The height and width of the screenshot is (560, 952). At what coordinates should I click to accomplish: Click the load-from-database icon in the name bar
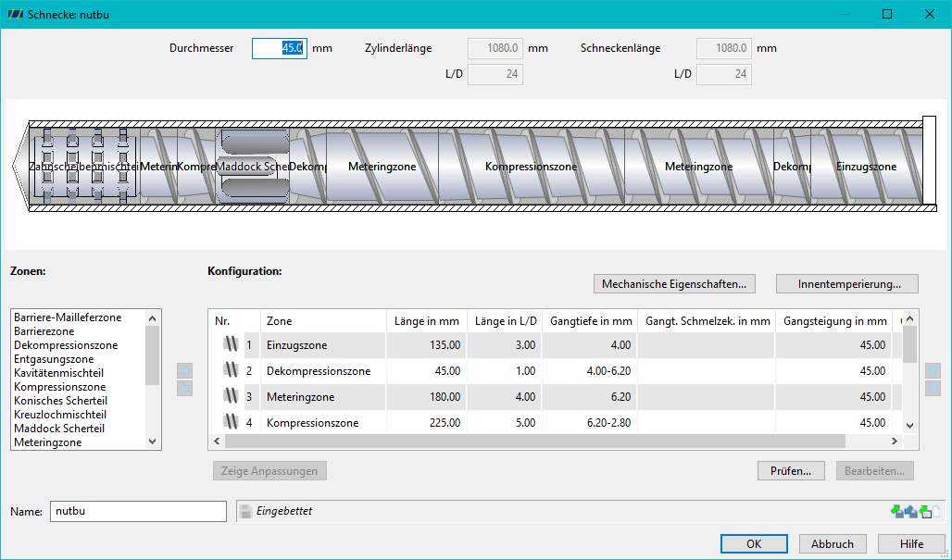[x=925, y=512]
